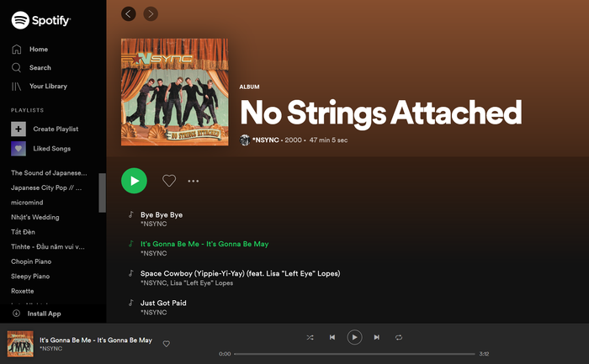The image size is (589, 364).
Task: Like the now-playing song with heart icon
Action: pos(167,344)
